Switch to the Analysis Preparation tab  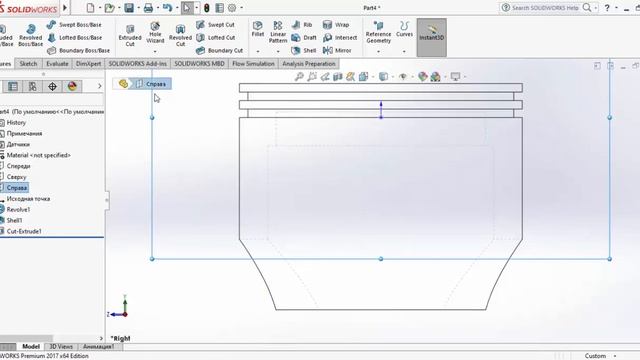click(309, 64)
